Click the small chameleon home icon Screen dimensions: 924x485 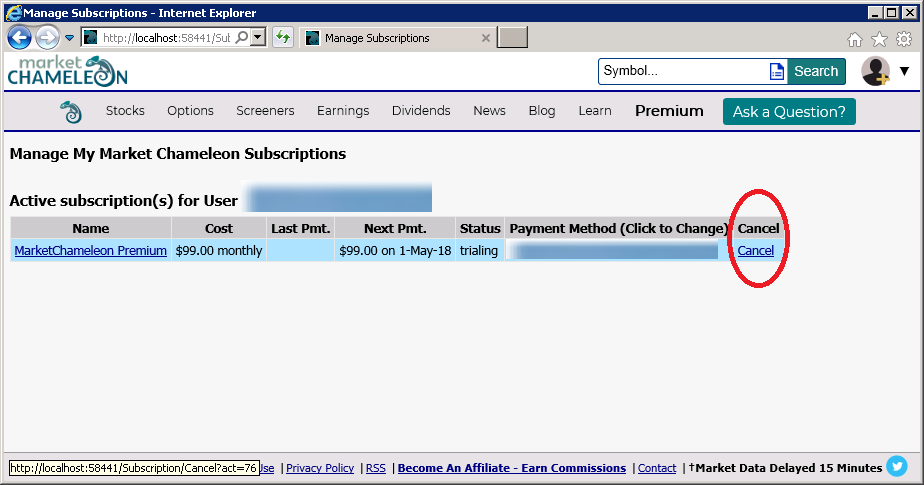tap(71, 111)
